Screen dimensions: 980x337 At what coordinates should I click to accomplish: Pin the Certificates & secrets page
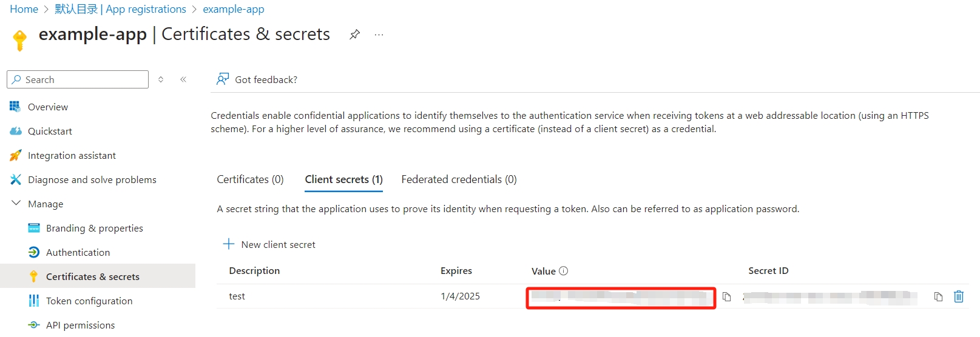point(355,35)
